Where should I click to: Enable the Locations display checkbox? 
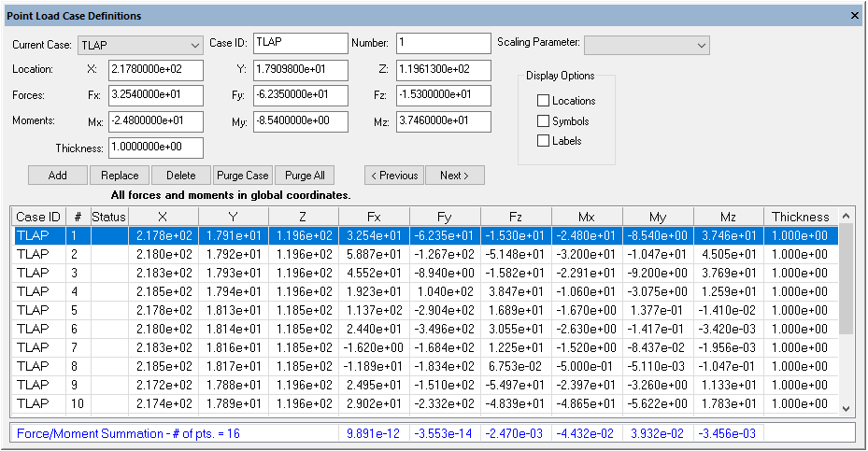543,101
